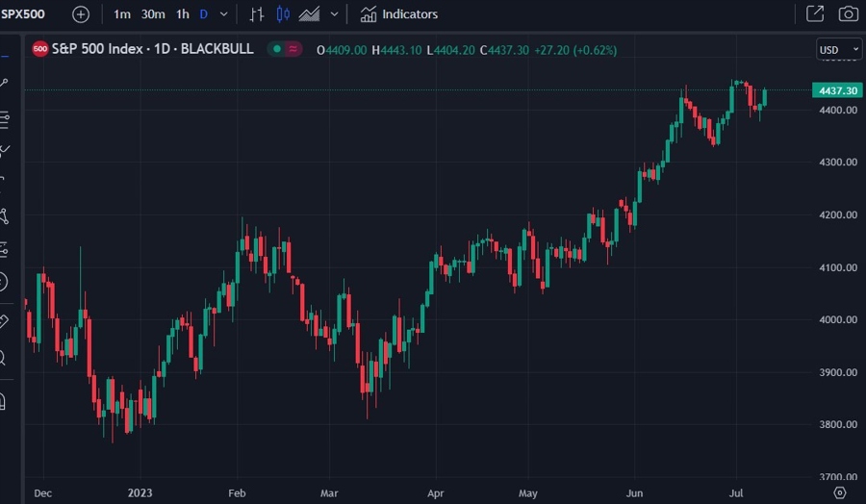Switch to the Bars chart style
This screenshot has height=504, width=866.
coord(256,14)
